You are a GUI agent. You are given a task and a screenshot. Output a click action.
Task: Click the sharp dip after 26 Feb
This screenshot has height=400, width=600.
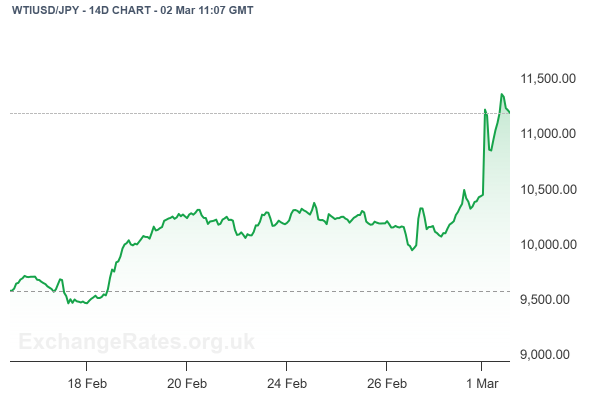pos(412,250)
